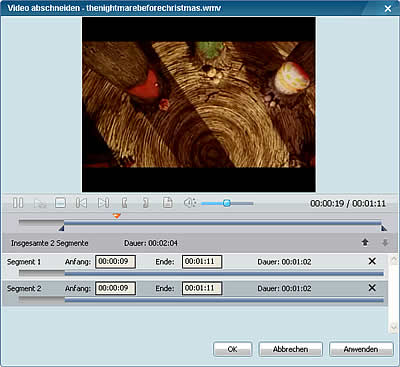
Task: Click Segment 1 Dauer: 00:01:02 text
Action: pos(284,262)
